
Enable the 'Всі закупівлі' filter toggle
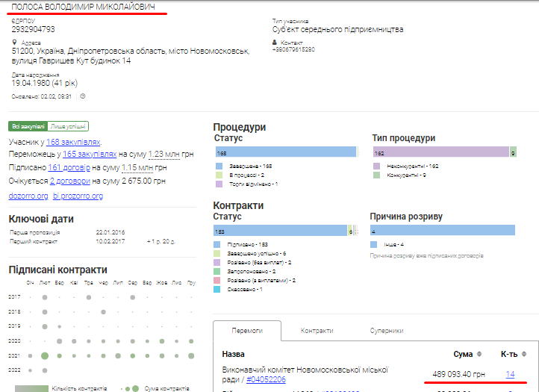tap(28, 126)
